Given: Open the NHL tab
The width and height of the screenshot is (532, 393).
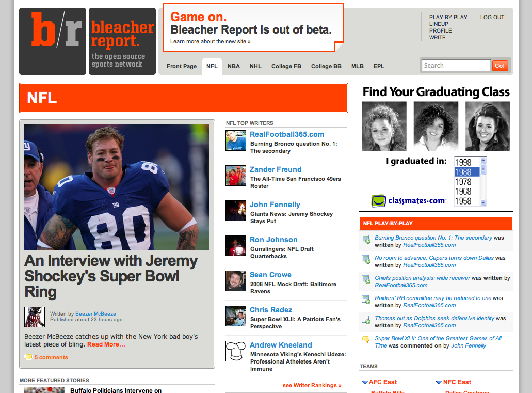Looking at the screenshot, I should [255, 66].
